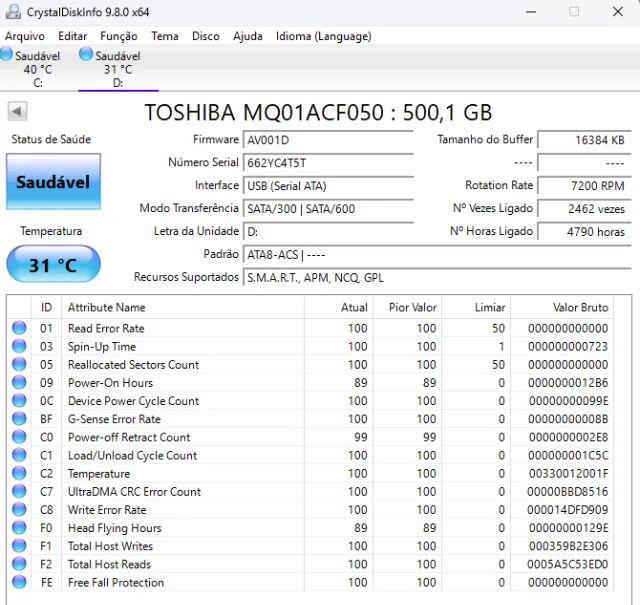The image size is (640, 605).
Task: Click the transfer mode field SATA/300 | SATA/600
Action: point(328,209)
